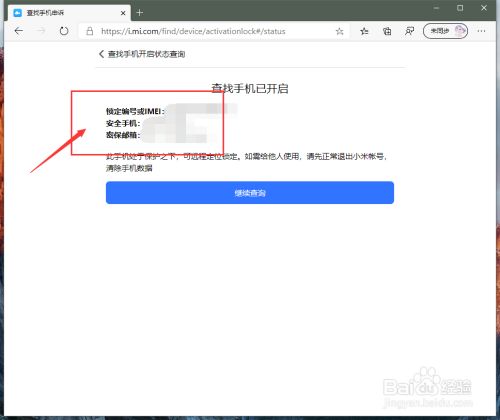Screen dimensions: 500x420
Task: Click the 安全手机 label
Action: (x=123, y=123)
